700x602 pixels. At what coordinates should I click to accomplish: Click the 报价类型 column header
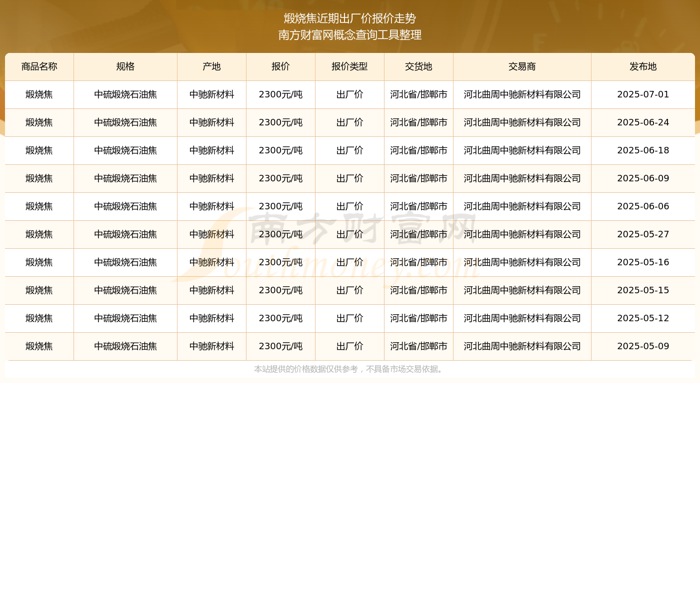click(x=350, y=66)
